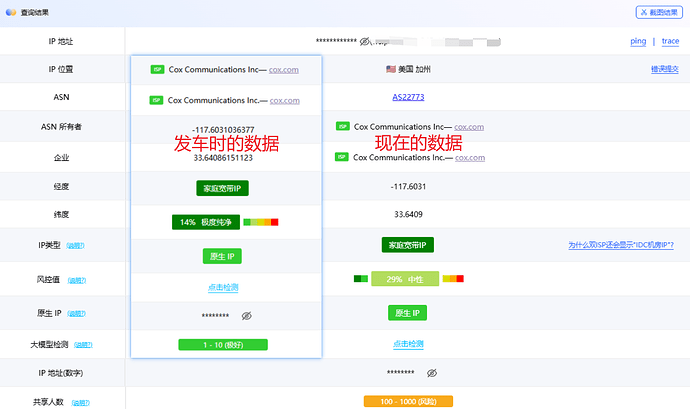Click the 风控值 row label
The image size is (690, 409).
pos(48,280)
